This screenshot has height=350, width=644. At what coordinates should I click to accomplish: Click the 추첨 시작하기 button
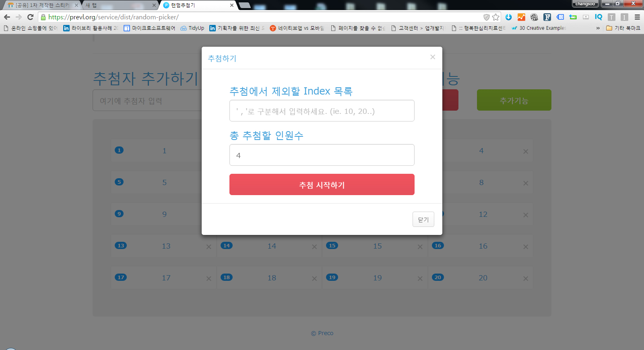click(x=322, y=185)
